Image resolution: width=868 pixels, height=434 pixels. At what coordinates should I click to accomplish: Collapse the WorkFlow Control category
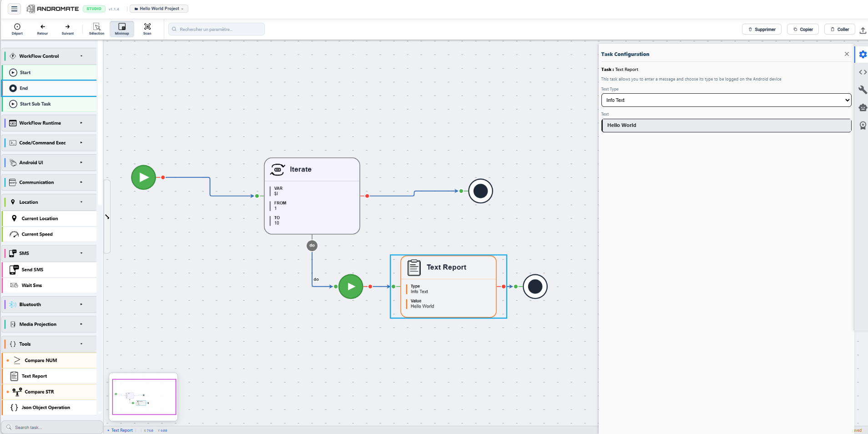tap(49, 56)
